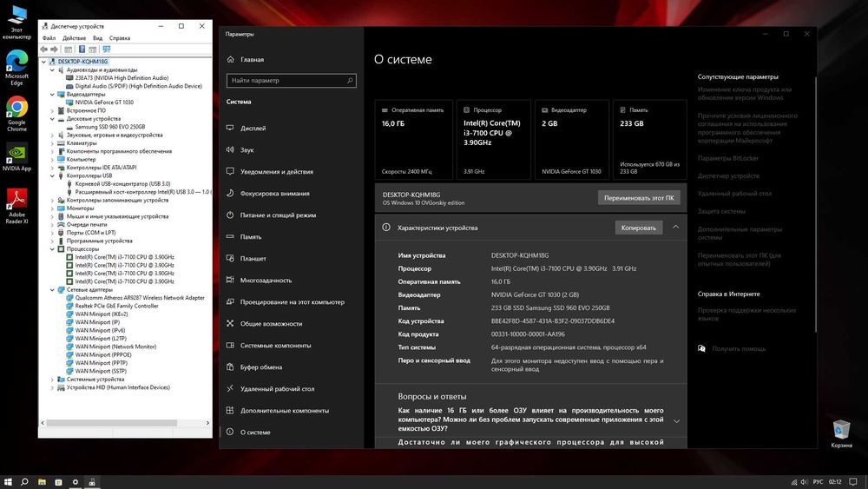This screenshot has height=489, width=868.
Task: Click scan for hardware changes monitor icon
Action: tap(106, 50)
